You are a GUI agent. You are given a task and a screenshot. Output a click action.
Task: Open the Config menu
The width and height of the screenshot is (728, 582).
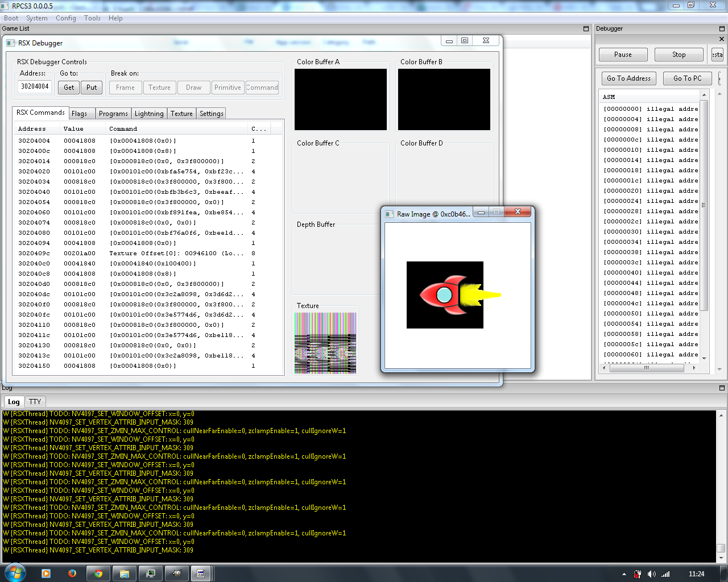coord(65,18)
